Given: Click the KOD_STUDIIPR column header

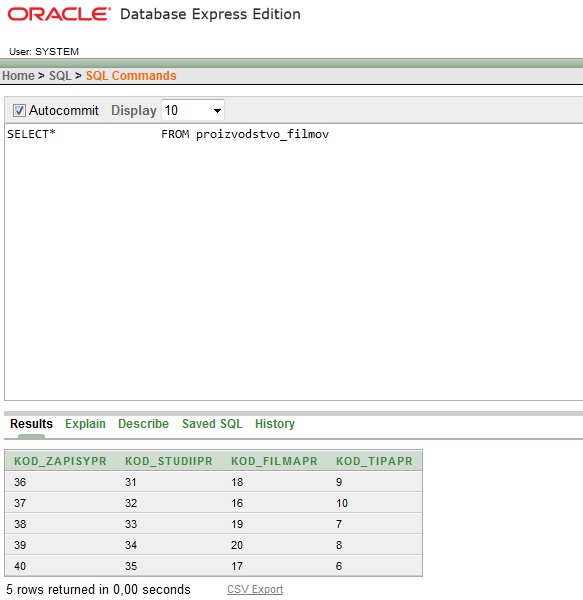Looking at the screenshot, I should [169, 461].
